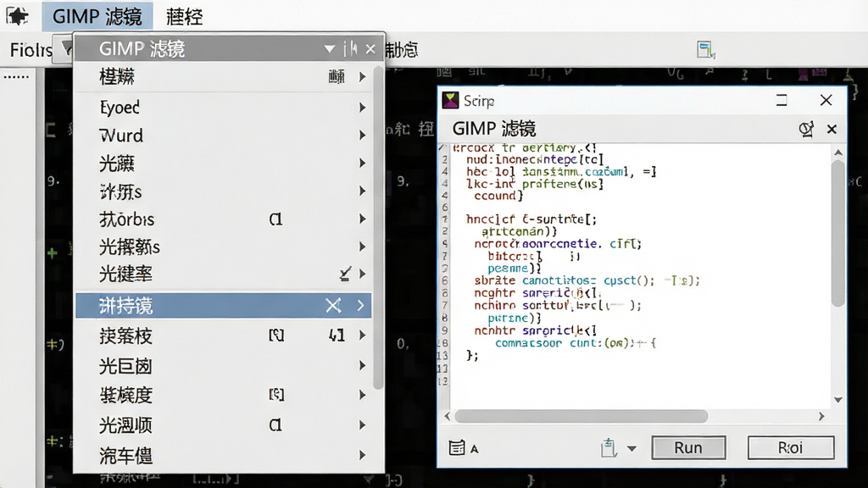Click the code line starting with 'sbrate'
The image size is (868, 488).
point(587,280)
